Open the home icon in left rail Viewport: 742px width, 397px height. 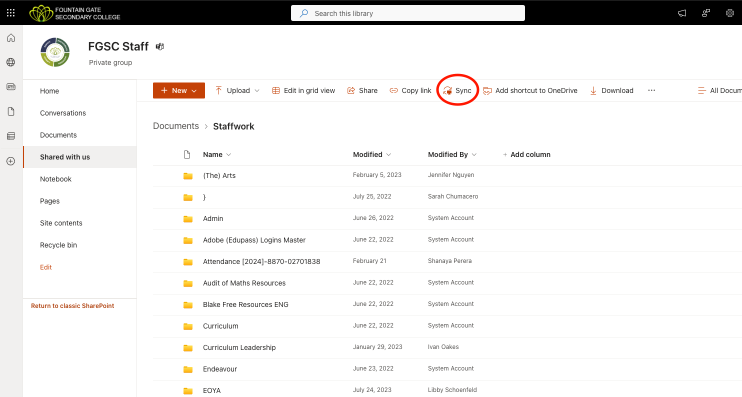11,38
